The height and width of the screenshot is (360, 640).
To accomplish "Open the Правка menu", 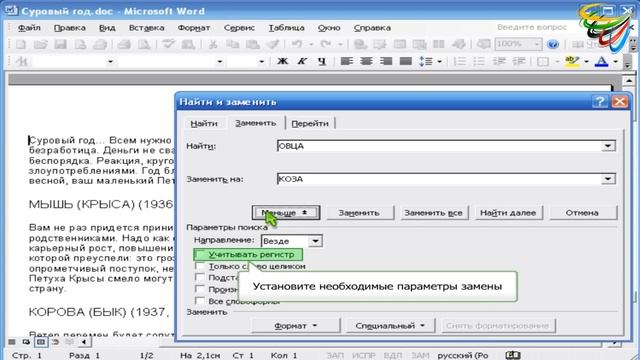I will point(70,28).
